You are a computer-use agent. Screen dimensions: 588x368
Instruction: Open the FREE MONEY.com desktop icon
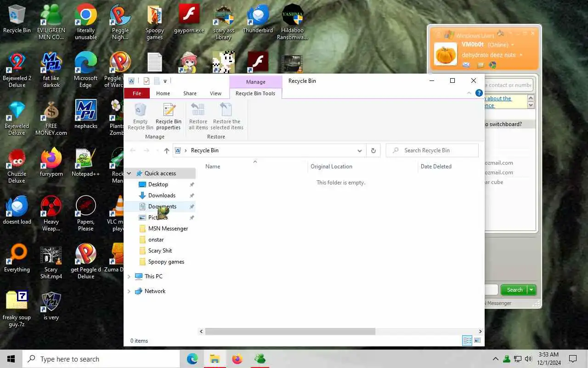tap(51, 118)
